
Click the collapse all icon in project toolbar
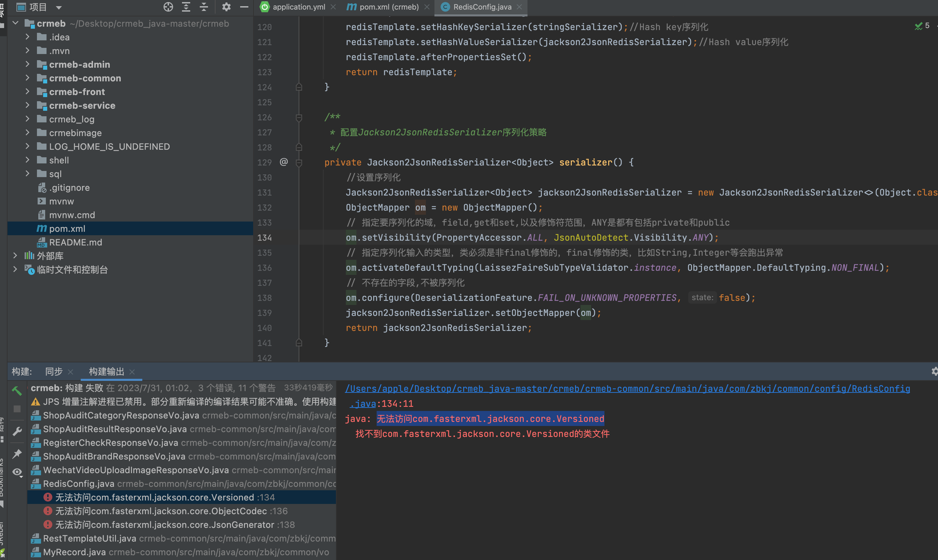click(x=204, y=7)
